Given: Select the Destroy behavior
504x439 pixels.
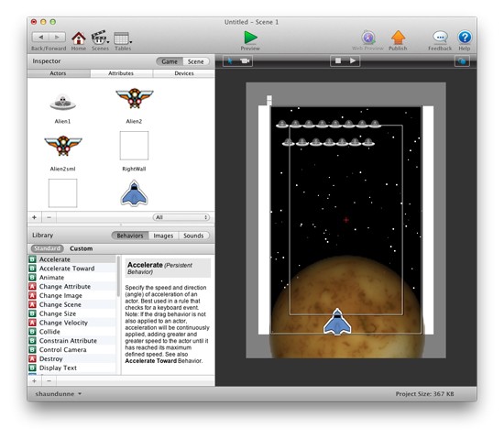Looking at the screenshot, I should coord(72,358).
